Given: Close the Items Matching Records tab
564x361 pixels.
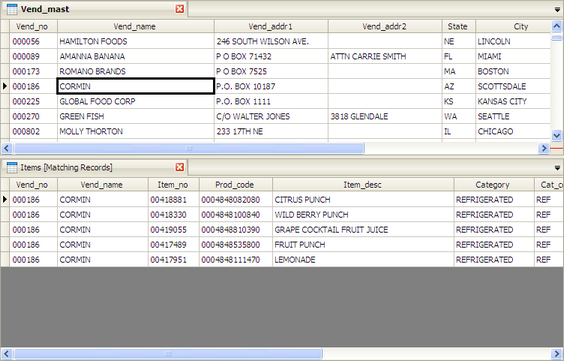Looking at the screenshot, I should click(180, 167).
